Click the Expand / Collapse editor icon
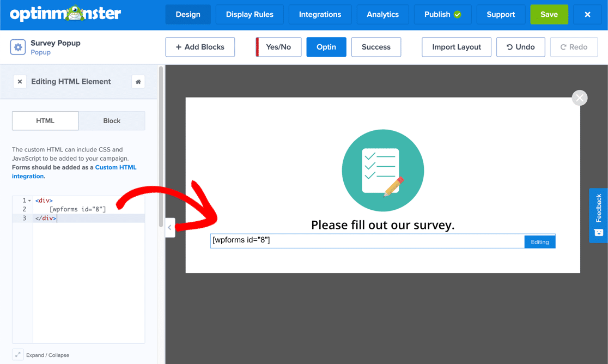Viewport: 608px width, 364px height. (x=18, y=355)
